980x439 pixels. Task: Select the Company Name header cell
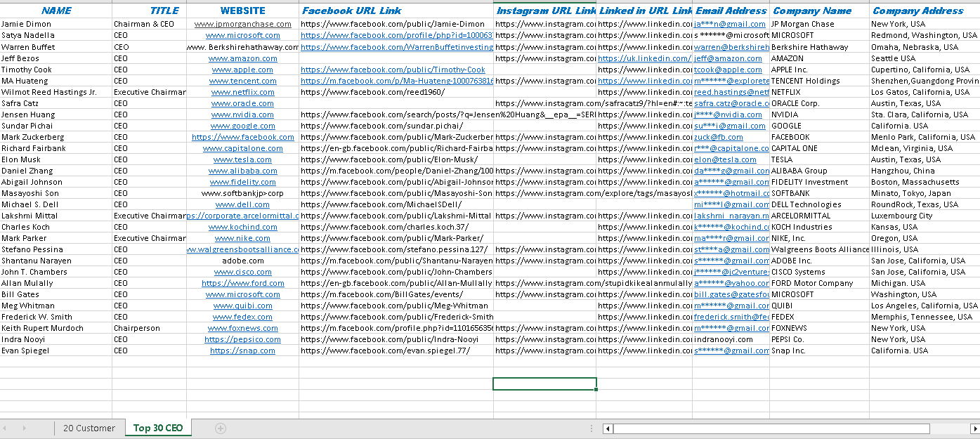[820, 11]
